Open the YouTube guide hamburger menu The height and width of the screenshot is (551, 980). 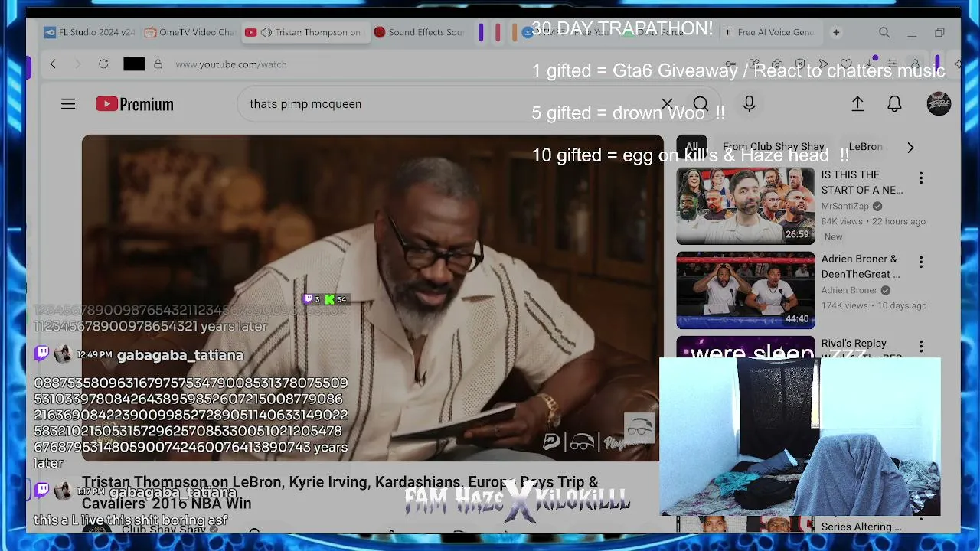pyautogui.click(x=68, y=104)
